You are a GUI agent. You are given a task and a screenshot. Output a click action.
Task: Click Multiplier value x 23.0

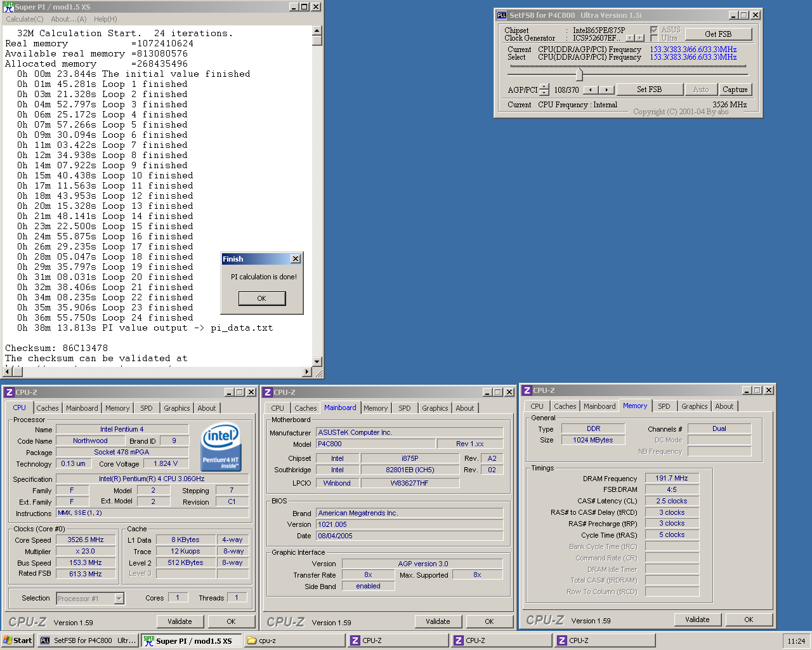(86, 551)
